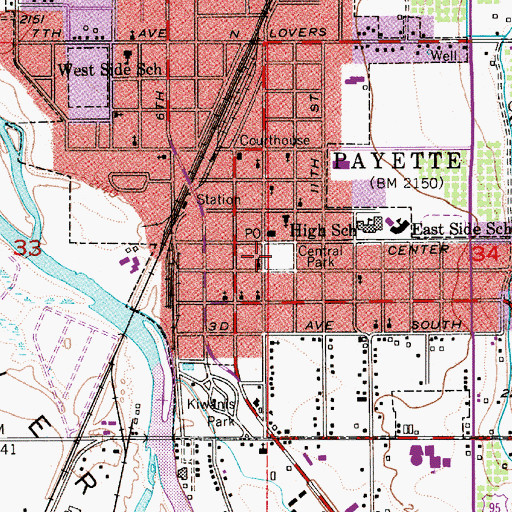The image size is (512, 512).
Task: Click the white Central Park square
Action: (x=279, y=256)
